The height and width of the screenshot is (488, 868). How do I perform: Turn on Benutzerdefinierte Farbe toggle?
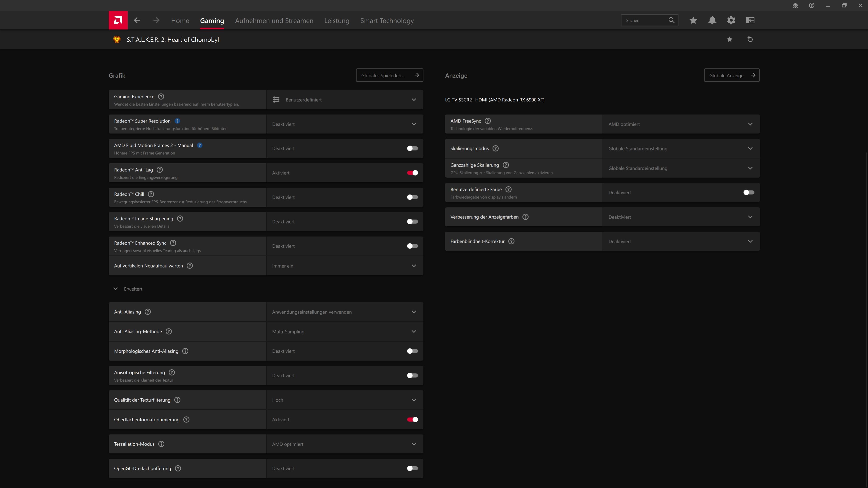pos(748,193)
